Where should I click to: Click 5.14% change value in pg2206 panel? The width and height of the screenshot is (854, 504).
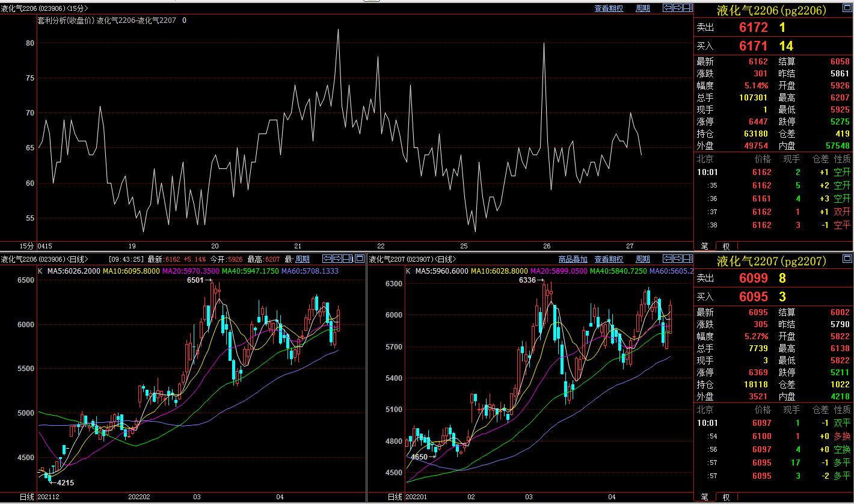(x=756, y=85)
